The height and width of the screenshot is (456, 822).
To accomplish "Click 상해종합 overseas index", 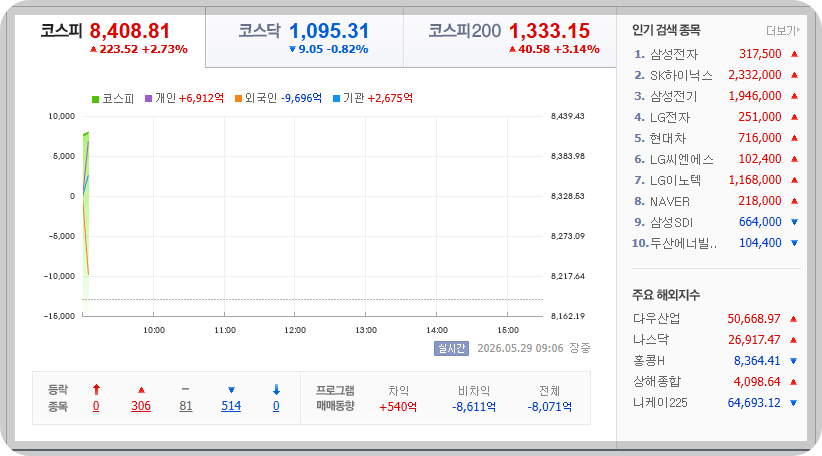I will 656,382.
